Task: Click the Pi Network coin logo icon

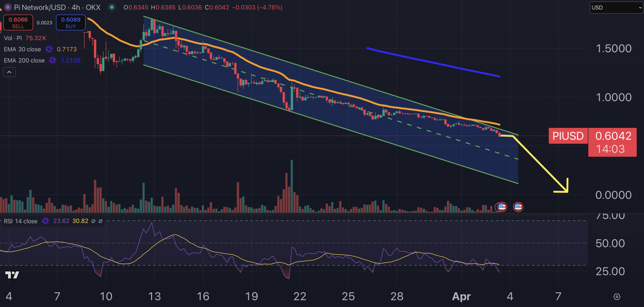Action: pyautogui.click(x=8, y=7)
